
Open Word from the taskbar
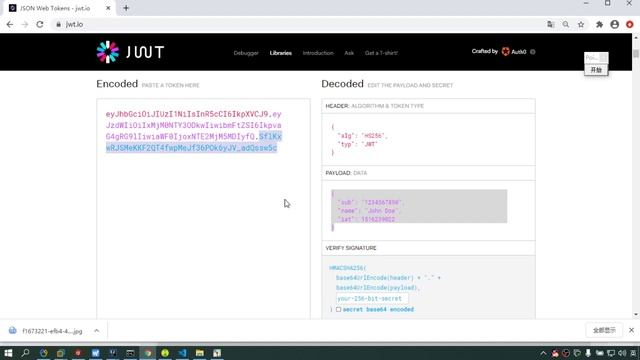pos(96,353)
